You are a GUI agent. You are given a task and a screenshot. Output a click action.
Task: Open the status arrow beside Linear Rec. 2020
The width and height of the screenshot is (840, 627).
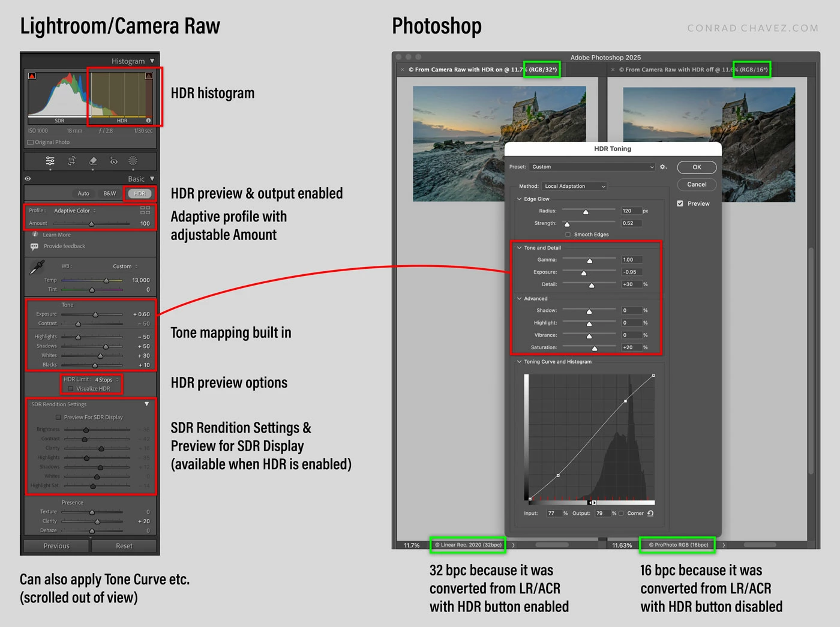(x=514, y=545)
